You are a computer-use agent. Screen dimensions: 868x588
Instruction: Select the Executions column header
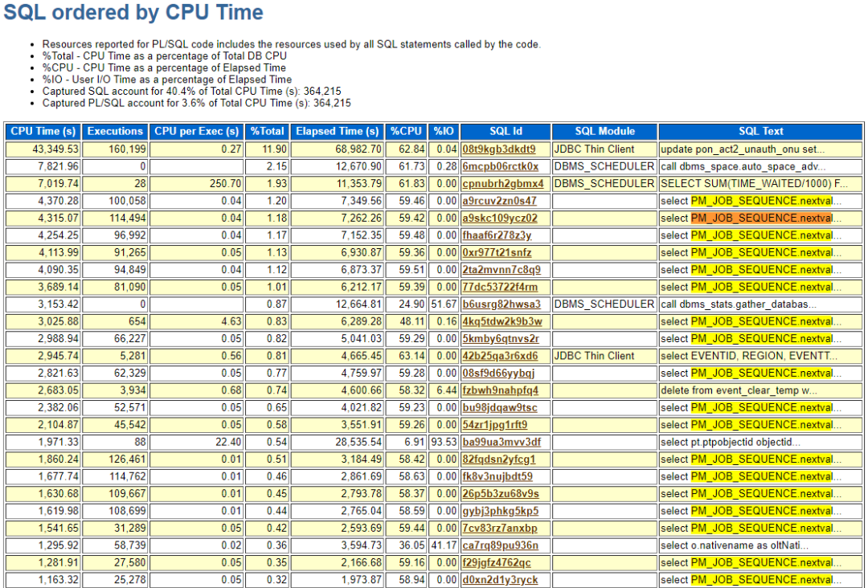coord(115,132)
